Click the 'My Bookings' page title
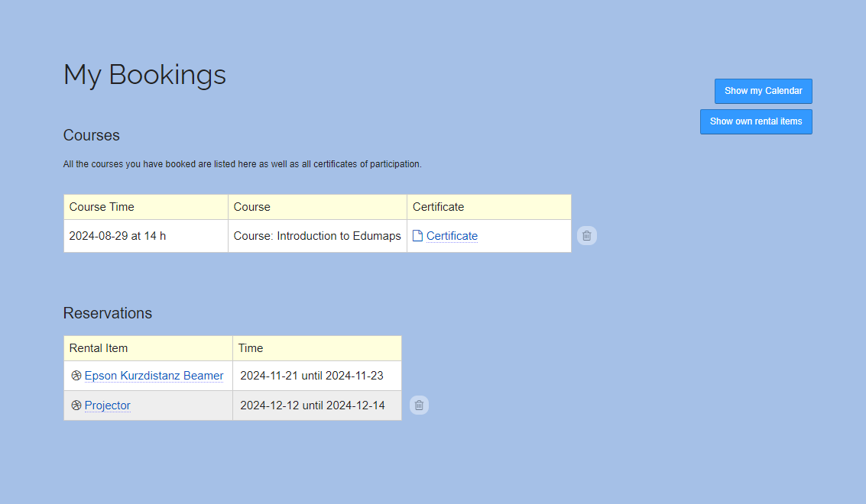The width and height of the screenshot is (866, 504). [x=144, y=75]
